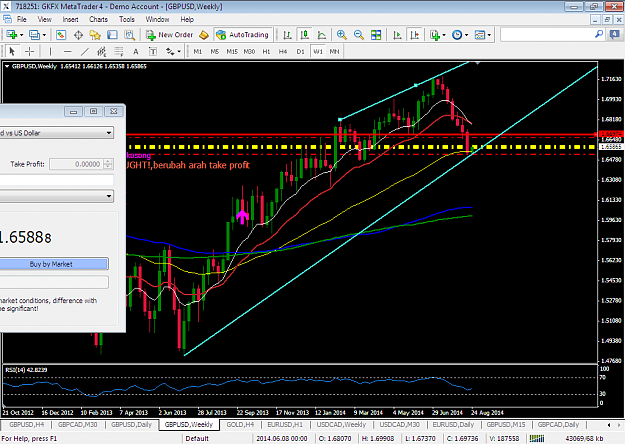
Task: Select the horizontal line drawing tool
Action: click(x=67, y=51)
